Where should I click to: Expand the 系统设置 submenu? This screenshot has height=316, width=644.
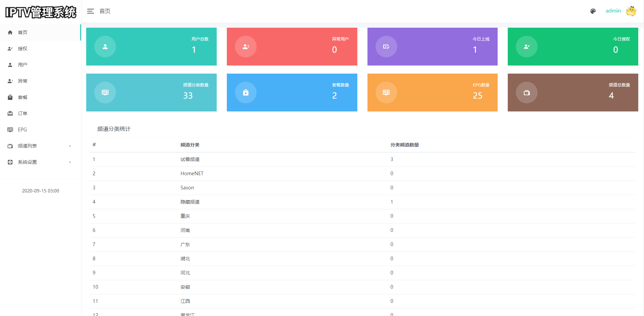point(70,162)
